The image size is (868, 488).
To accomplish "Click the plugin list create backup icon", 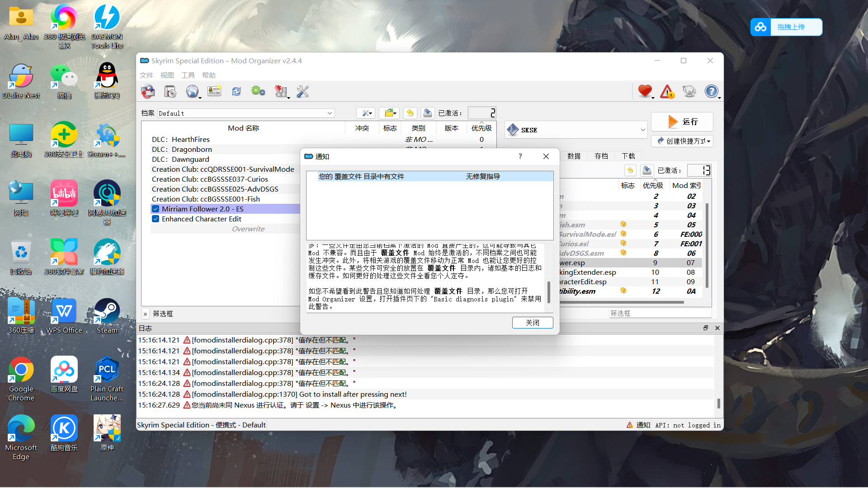I will pos(647,170).
